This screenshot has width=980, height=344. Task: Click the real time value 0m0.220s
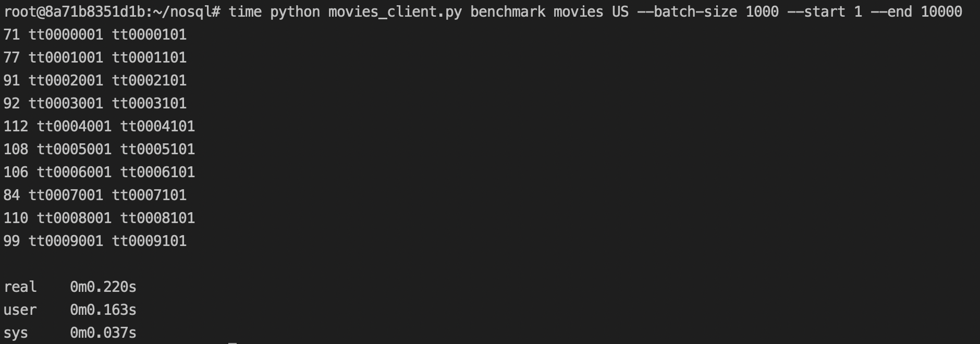103,287
